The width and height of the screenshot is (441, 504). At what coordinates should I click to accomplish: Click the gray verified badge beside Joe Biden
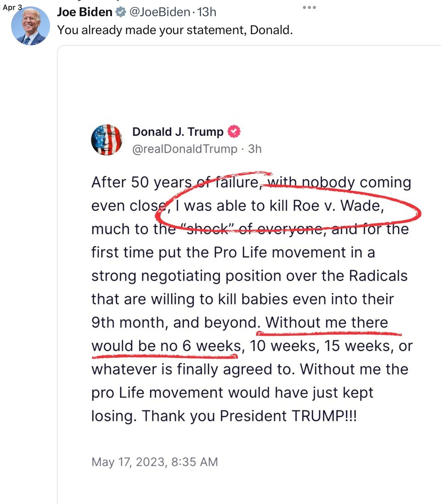(120, 13)
